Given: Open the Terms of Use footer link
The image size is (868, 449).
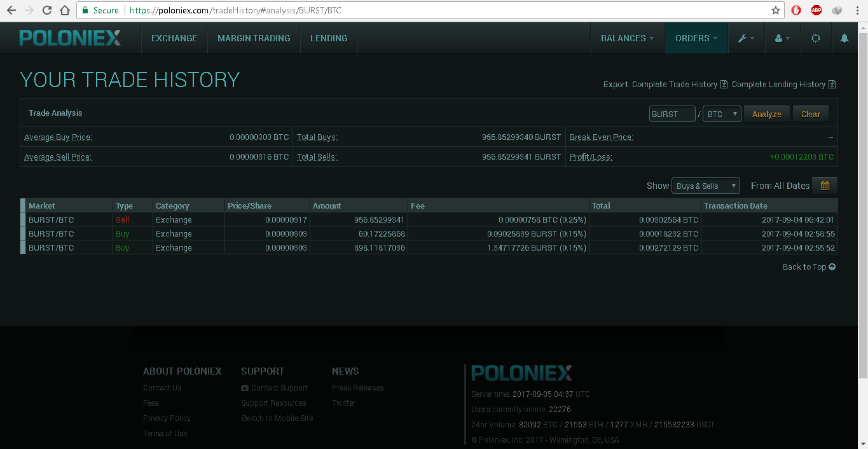Looking at the screenshot, I should 165,434.
